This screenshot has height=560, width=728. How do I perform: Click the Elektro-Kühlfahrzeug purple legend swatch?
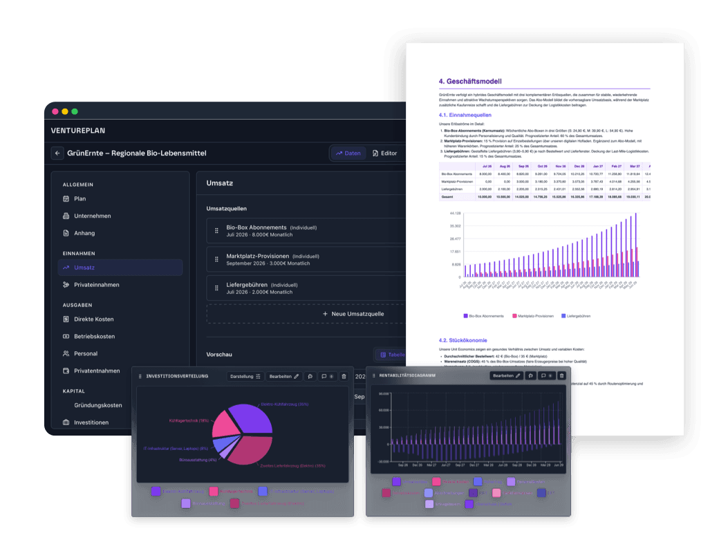(x=156, y=491)
